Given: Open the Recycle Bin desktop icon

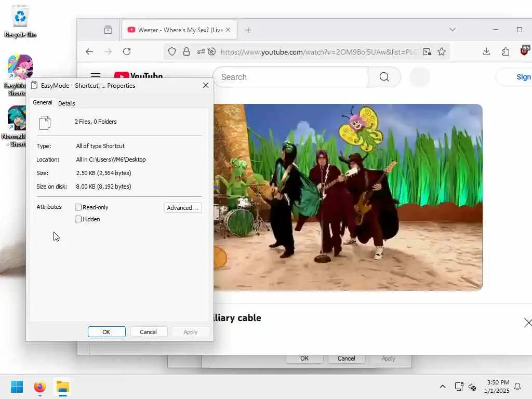Looking at the screenshot, I should click(x=20, y=21).
